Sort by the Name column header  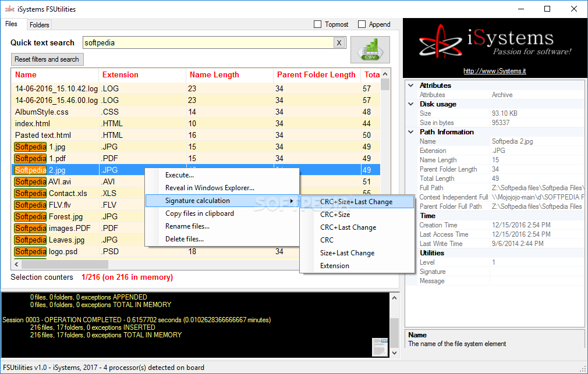(55, 75)
